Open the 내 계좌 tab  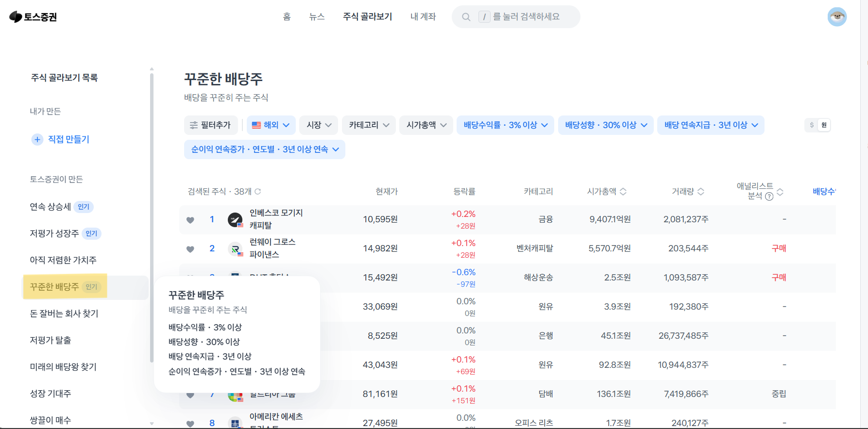tap(423, 17)
